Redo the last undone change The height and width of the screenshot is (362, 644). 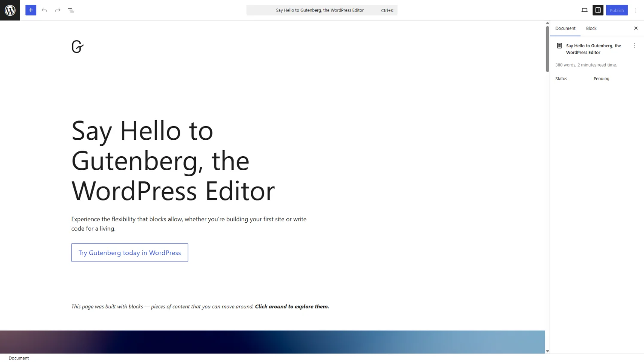58,10
